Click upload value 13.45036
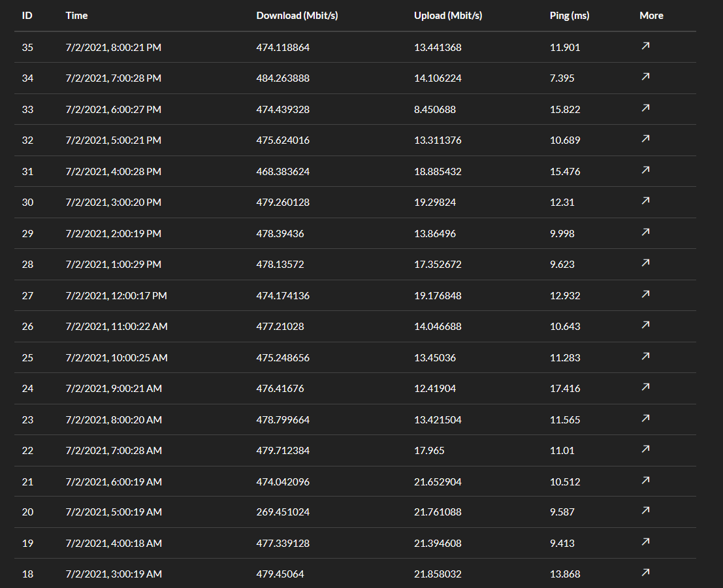 pyautogui.click(x=435, y=358)
